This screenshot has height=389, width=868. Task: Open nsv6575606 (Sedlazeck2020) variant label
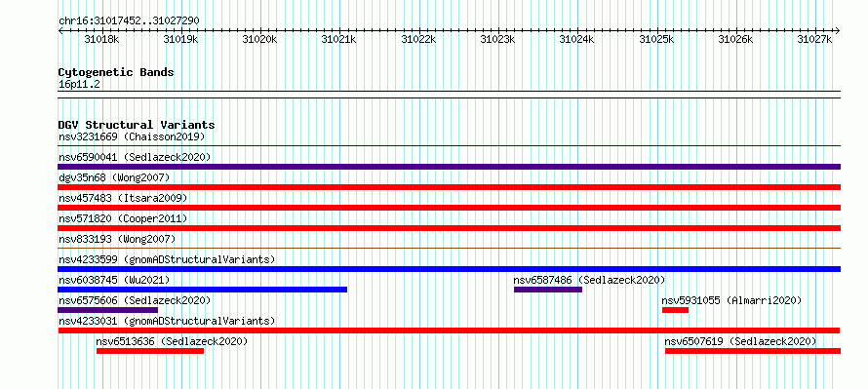pos(135,300)
